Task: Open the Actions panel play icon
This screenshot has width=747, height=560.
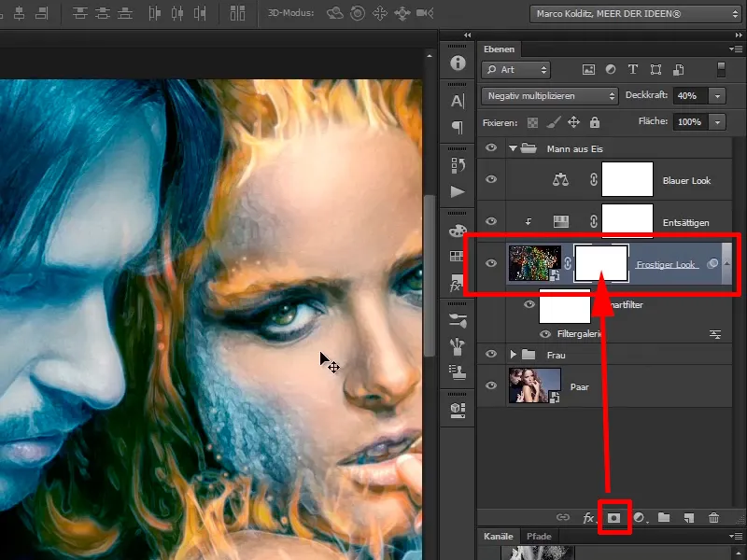Action: [458, 191]
